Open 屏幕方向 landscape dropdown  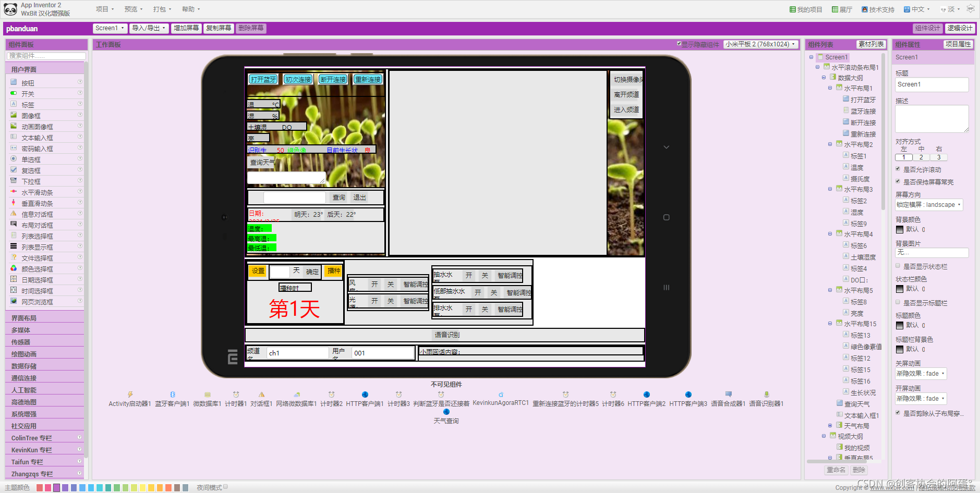(x=929, y=205)
